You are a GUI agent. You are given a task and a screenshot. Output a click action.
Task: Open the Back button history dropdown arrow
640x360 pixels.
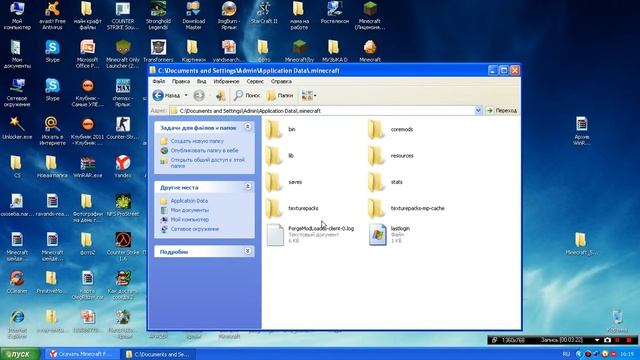point(186,95)
